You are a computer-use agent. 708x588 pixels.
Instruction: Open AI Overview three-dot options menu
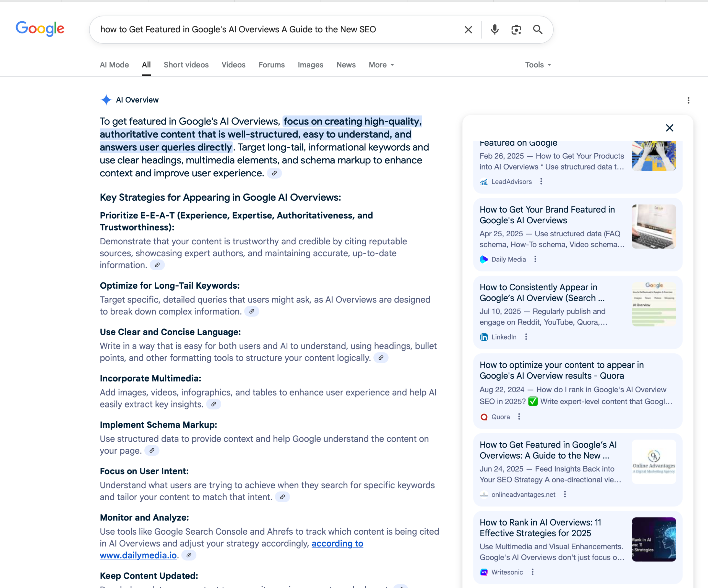point(688,100)
